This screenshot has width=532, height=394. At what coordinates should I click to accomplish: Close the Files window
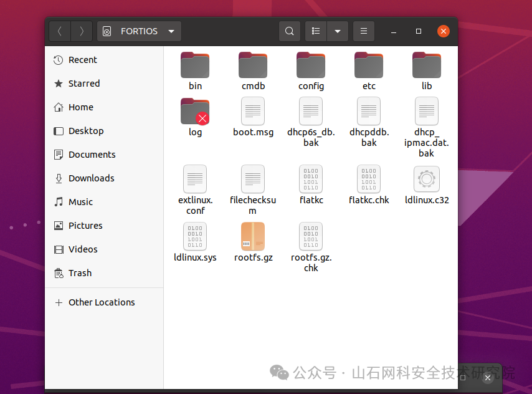click(x=444, y=31)
